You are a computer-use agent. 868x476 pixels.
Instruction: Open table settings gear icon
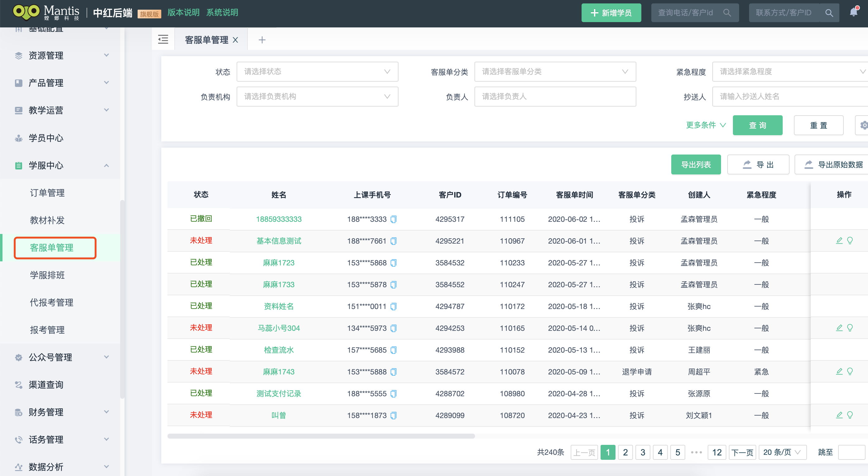click(863, 125)
